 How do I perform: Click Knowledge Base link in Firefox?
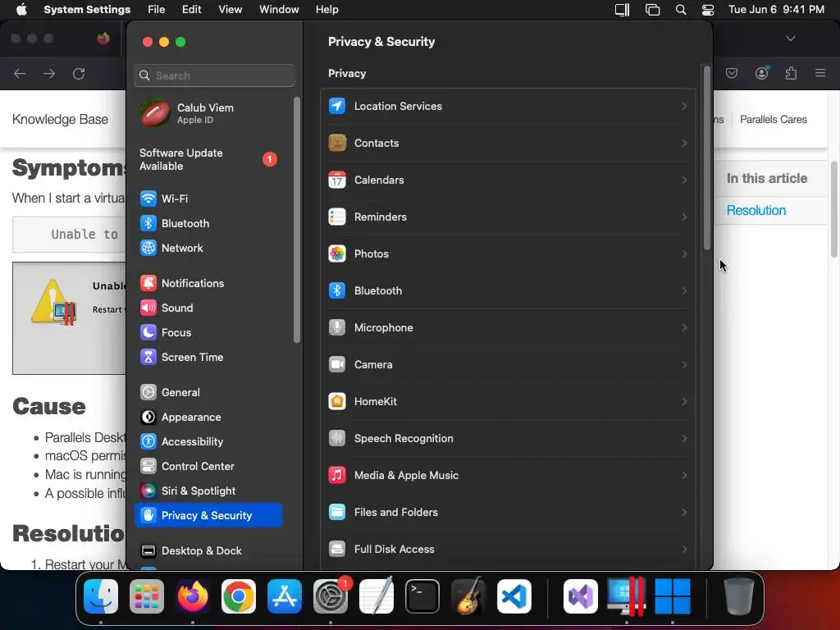pyautogui.click(x=60, y=120)
